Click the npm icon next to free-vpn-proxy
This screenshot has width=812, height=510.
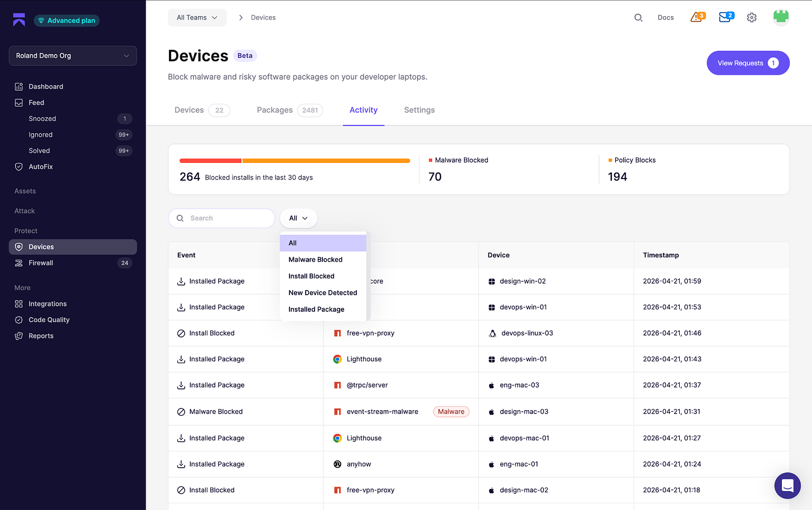pos(337,333)
